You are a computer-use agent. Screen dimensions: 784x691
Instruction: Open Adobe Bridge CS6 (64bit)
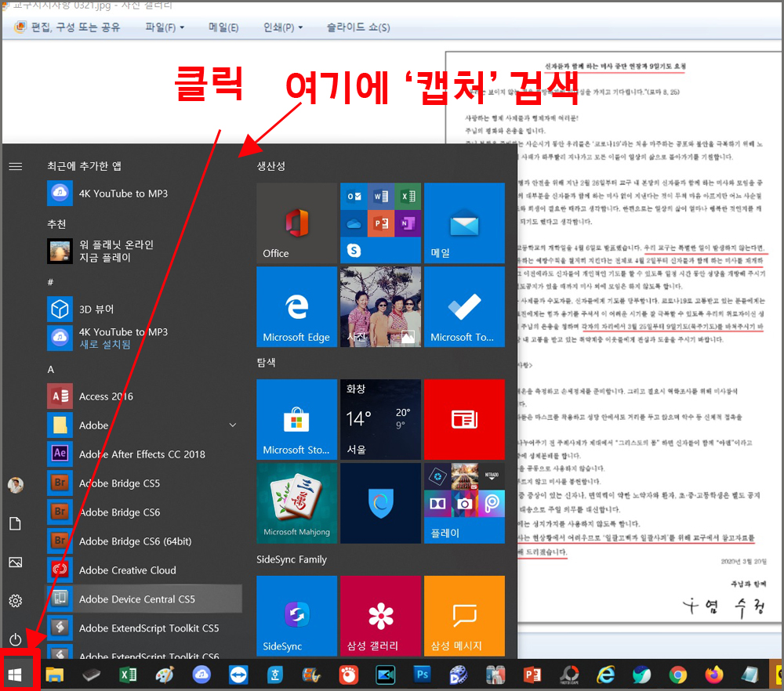(143, 541)
